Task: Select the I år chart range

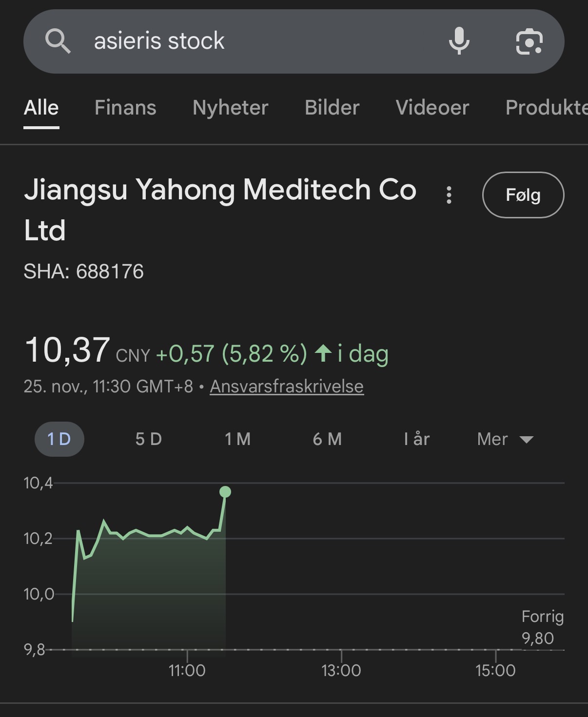Action: (417, 439)
